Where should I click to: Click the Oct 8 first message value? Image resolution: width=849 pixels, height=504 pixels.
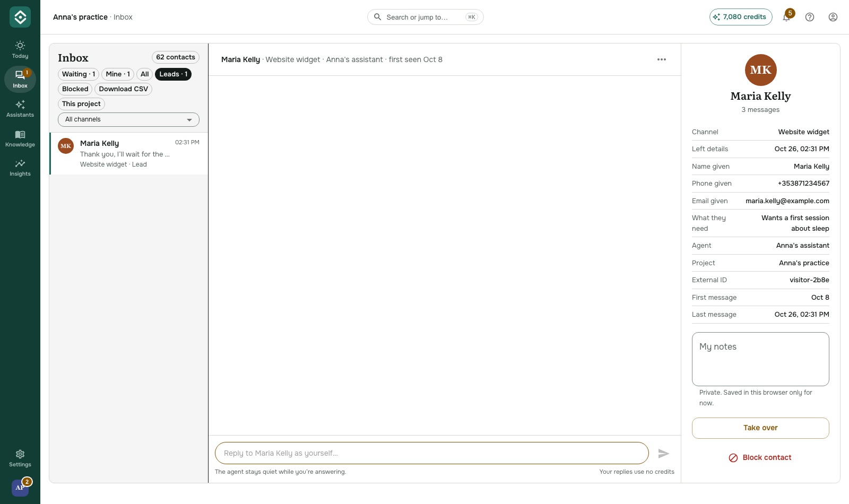820,298
